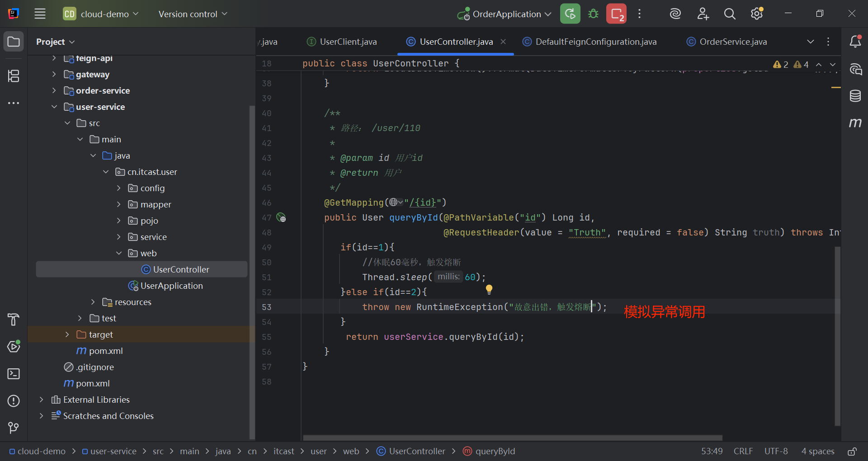
Task: Show hidden editor tabs dropdown chevron
Action: (x=811, y=42)
